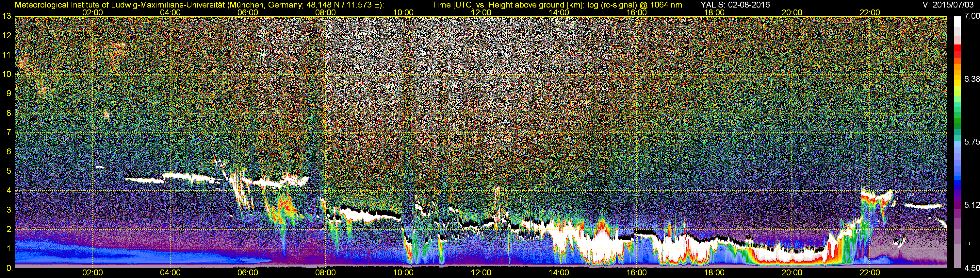980x278 pixels.
Task: Click the '20:00' label on the bottom time axis
Action: [792, 273]
